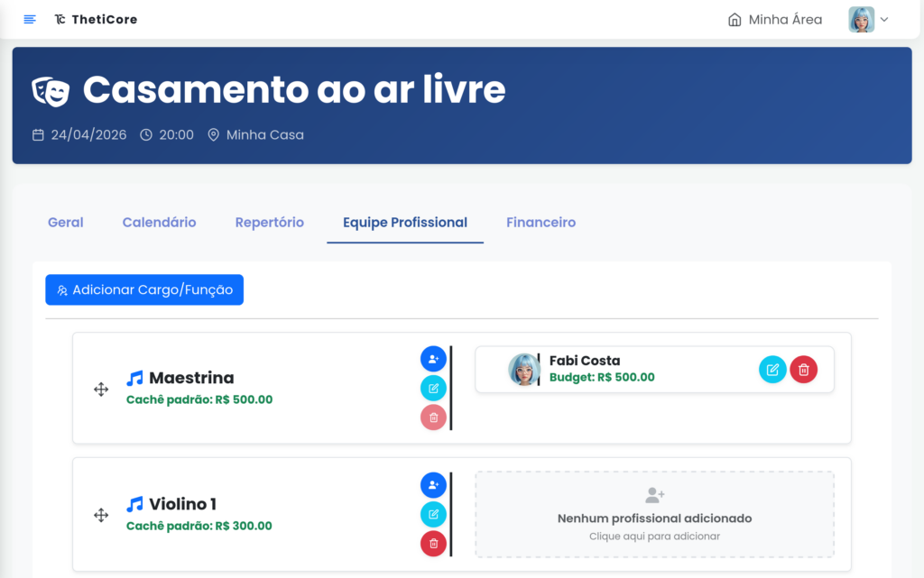Click 'Clique aqui para adicionar' text
The width and height of the screenshot is (924, 578).
pos(654,537)
